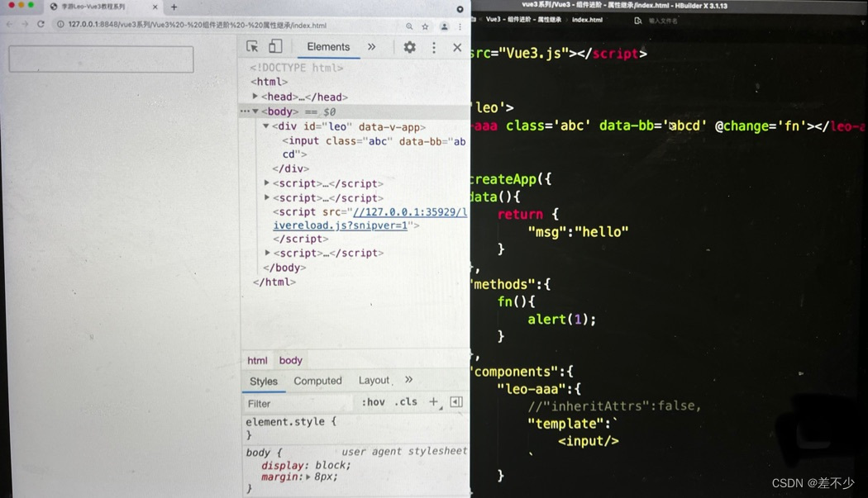Open a new Chrome tab

pos(174,7)
